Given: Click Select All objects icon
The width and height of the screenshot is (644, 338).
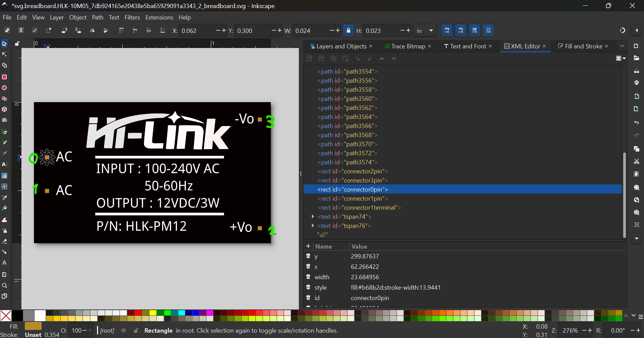Looking at the screenshot, I should pyautogui.click(x=7, y=30).
